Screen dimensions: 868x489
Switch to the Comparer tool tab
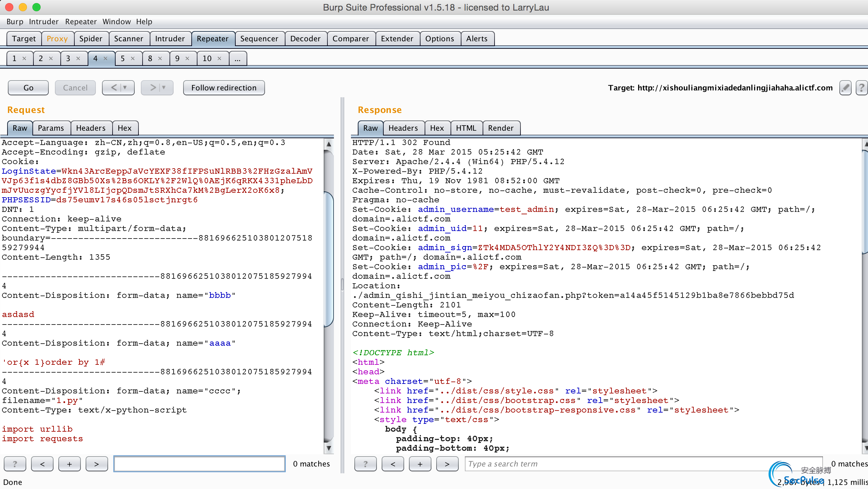coord(351,39)
